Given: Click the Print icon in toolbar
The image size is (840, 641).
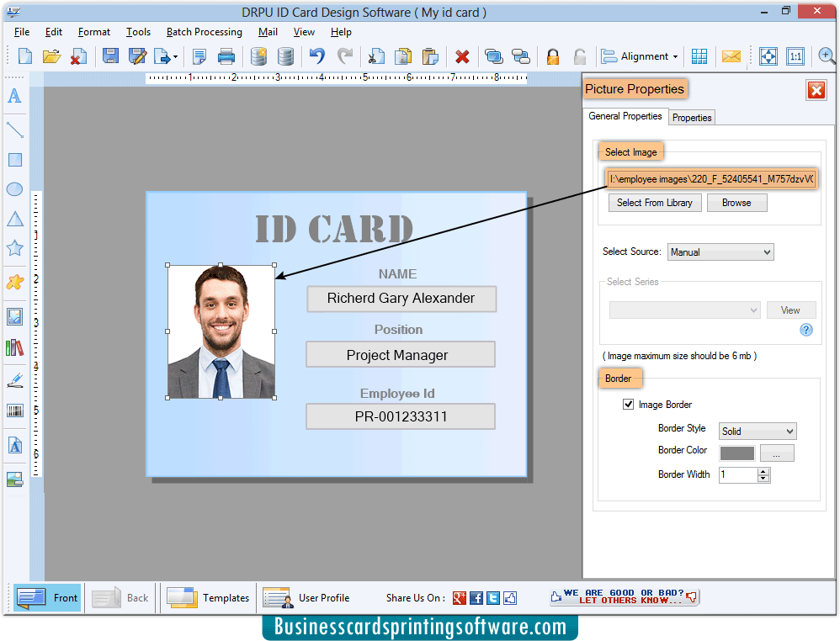Looking at the screenshot, I should pyautogui.click(x=226, y=56).
